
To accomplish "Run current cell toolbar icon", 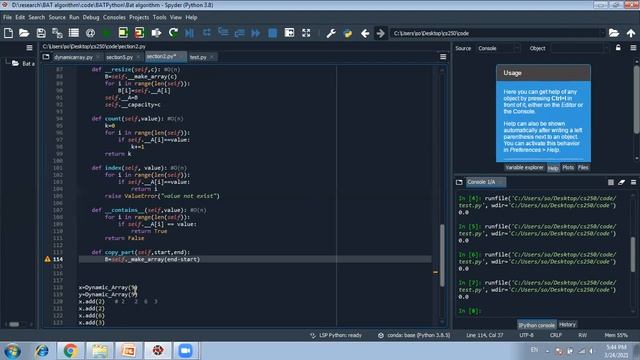I will [123, 33].
